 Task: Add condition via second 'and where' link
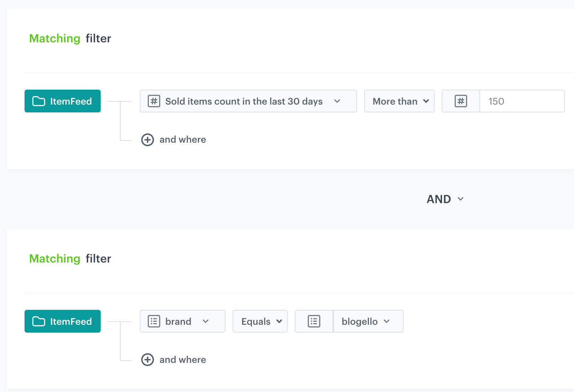pyautogui.click(x=183, y=360)
